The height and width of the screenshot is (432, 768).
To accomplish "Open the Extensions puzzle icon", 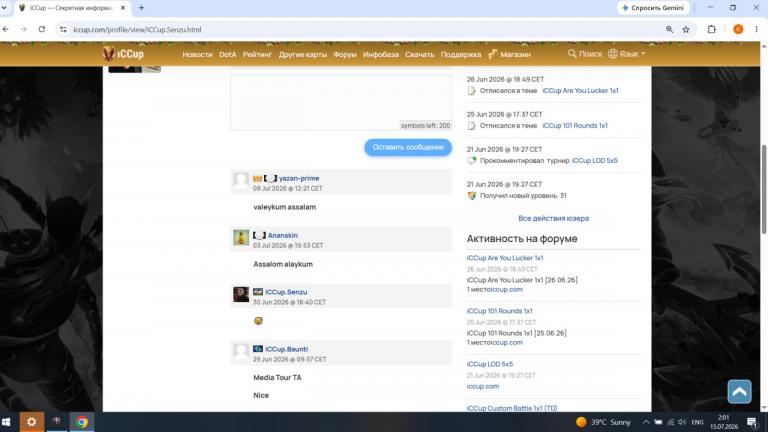I will click(x=712, y=29).
